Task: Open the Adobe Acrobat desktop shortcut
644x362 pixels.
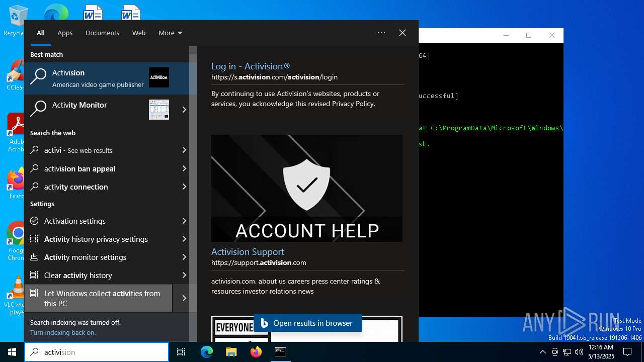Action: pos(15,132)
